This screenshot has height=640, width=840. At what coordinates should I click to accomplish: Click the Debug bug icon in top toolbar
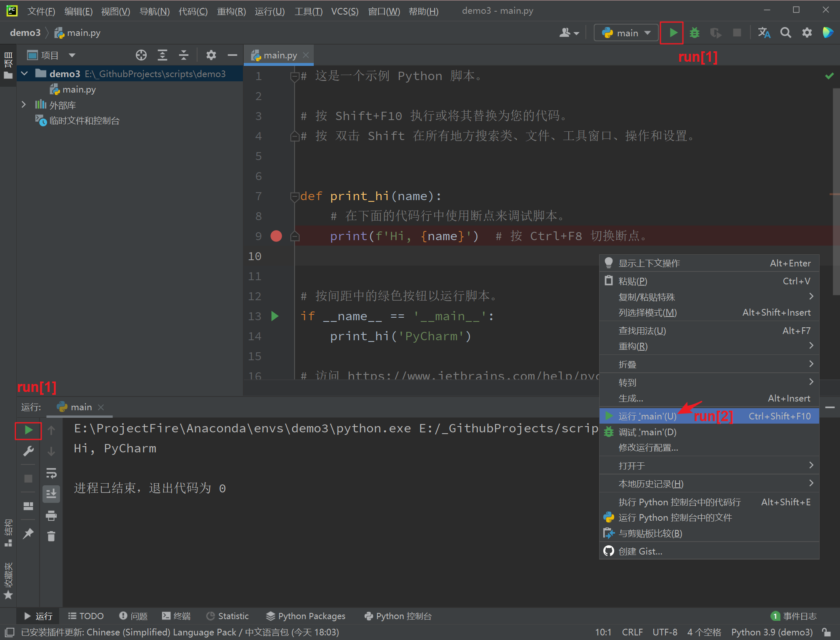pyautogui.click(x=694, y=33)
